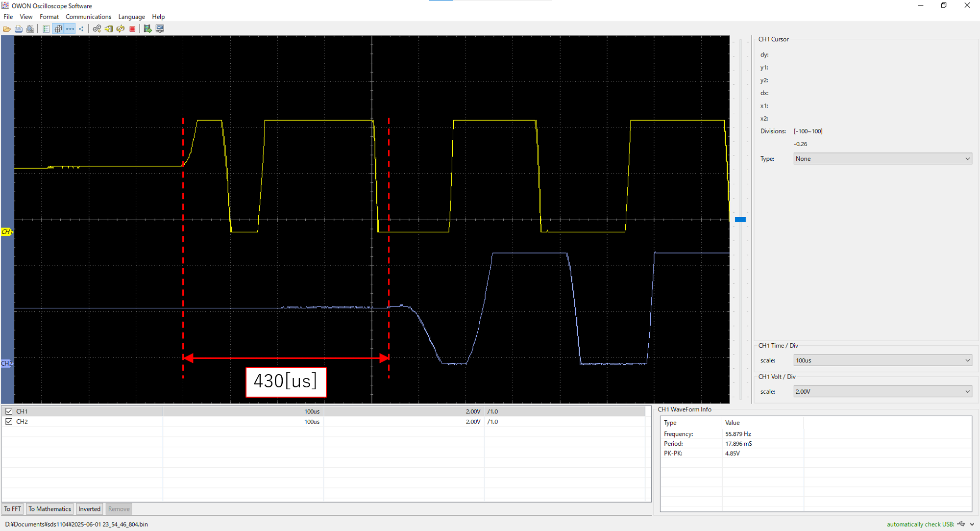The height and width of the screenshot is (531, 980).
Task: Click the film strip export icon
Action: [x=147, y=29]
